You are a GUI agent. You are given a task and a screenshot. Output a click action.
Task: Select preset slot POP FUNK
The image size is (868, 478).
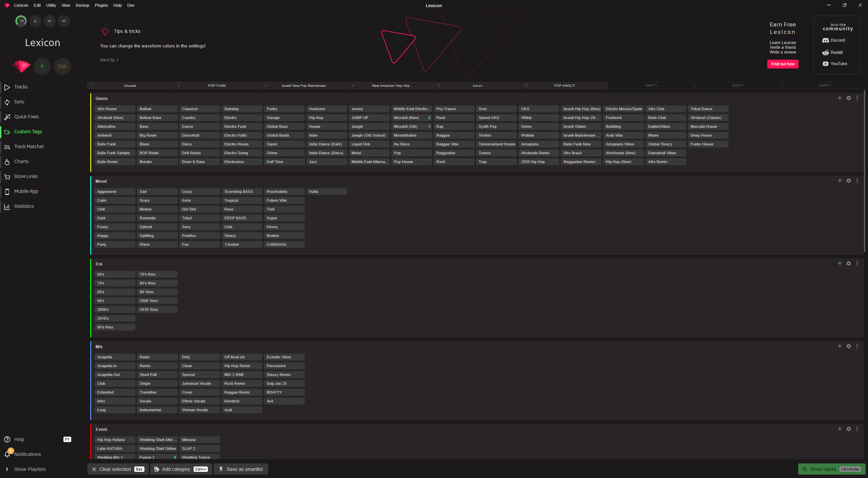point(217,86)
